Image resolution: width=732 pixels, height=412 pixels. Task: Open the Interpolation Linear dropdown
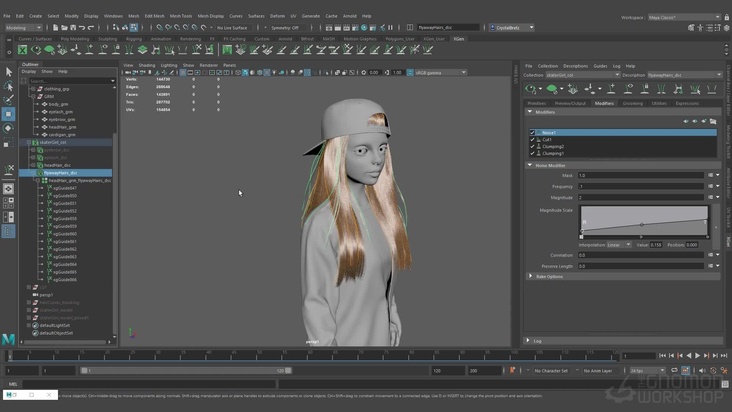coord(619,244)
